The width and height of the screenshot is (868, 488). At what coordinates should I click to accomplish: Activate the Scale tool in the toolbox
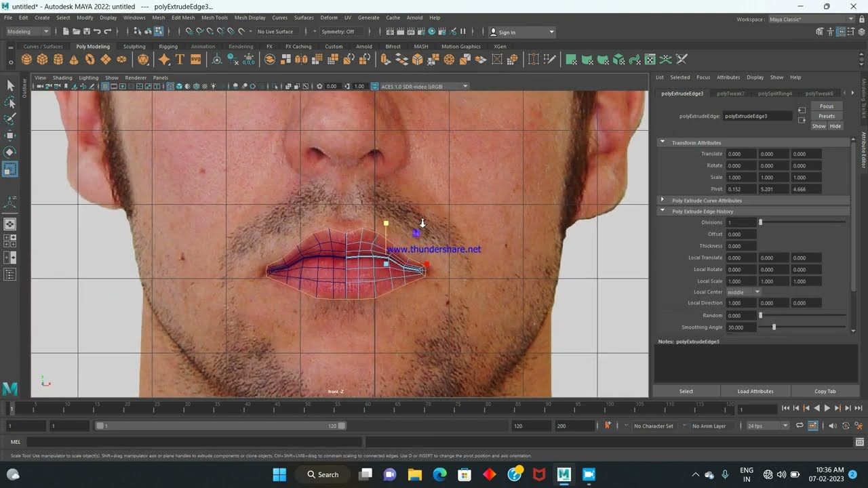[10, 169]
